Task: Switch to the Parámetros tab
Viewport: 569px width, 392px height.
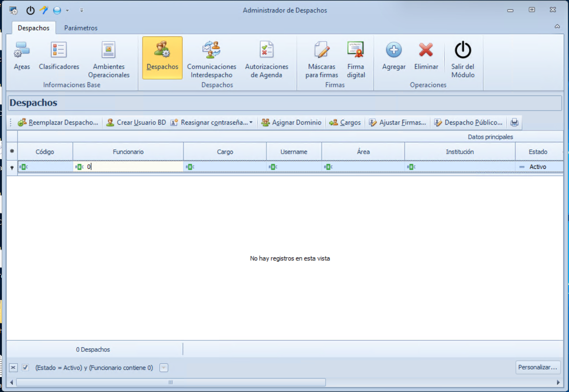Action: click(81, 27)
